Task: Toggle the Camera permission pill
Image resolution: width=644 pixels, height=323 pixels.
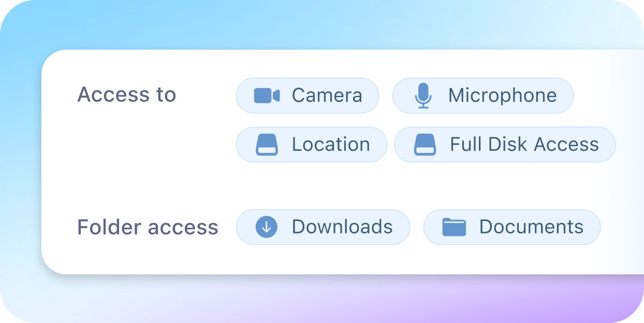Action: coord(308,96)
